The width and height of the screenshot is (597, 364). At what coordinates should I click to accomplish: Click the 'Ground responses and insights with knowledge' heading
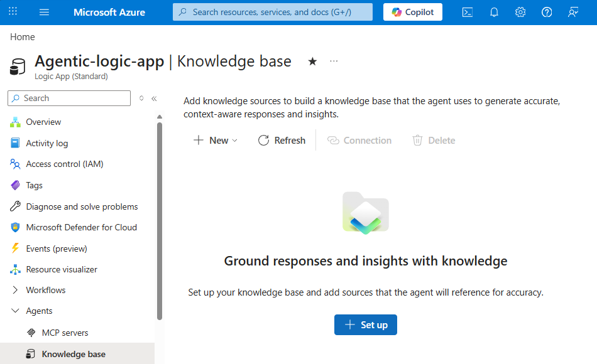point(366,261)
